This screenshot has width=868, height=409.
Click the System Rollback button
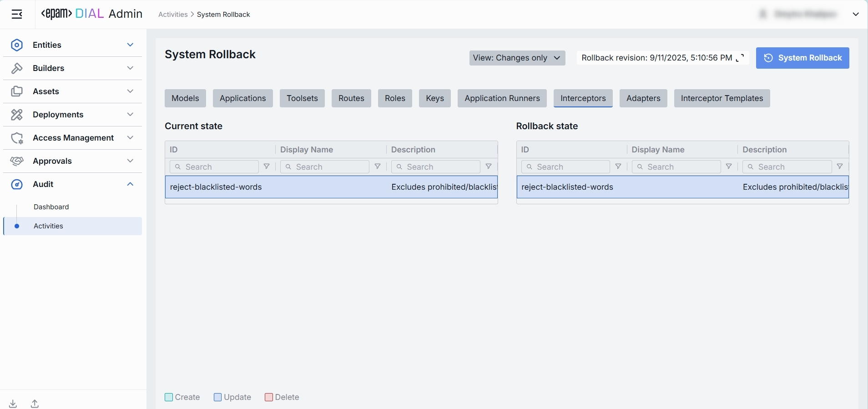click(802, 58)
